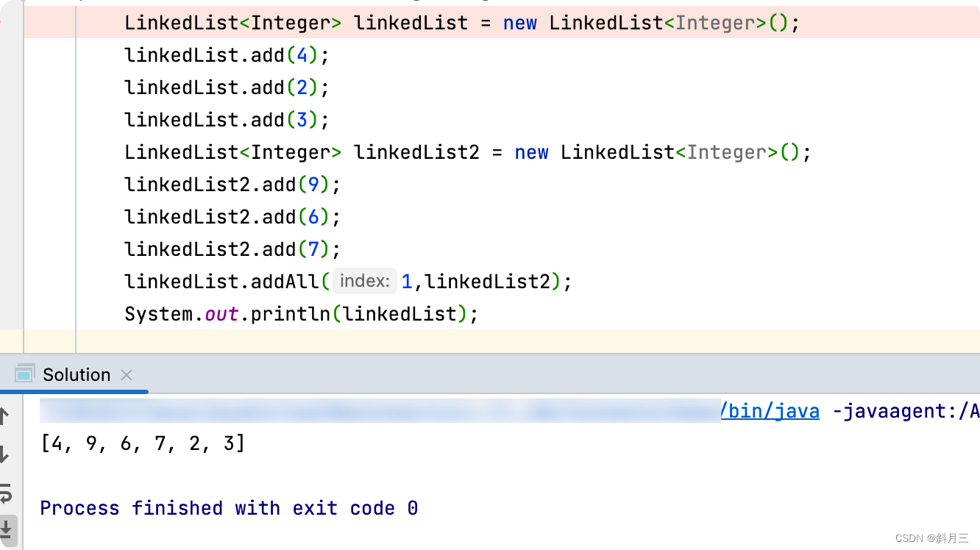Click the run configuration icon beside Solution
The height and width of the screenshot is (550, 980).
click(x=24, y=374)
